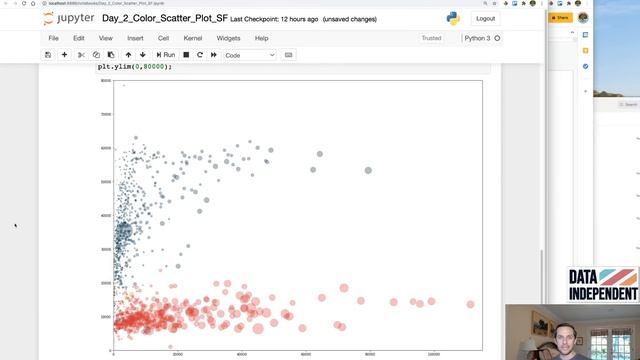Click the Python logo icon in the header
This screenshot has width=640, height=360.
pos(453,18)
